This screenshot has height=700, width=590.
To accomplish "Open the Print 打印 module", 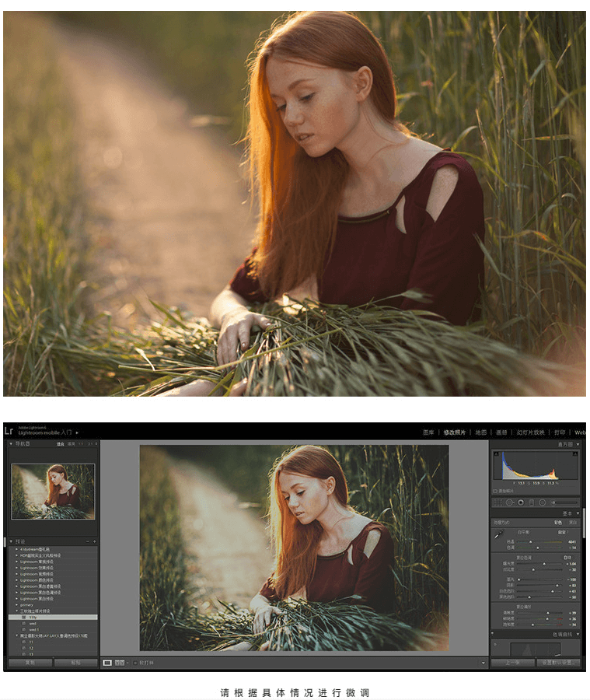I will point(560,432).
